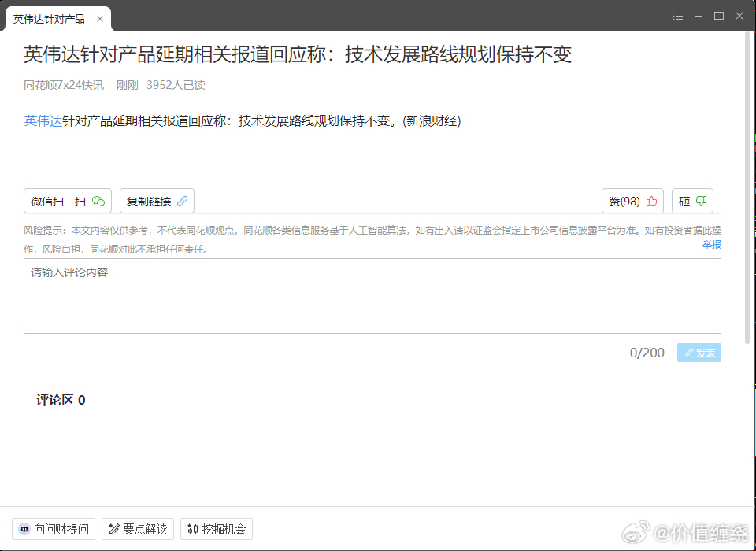Click the 复制链接 button

[x=157, y=201]
